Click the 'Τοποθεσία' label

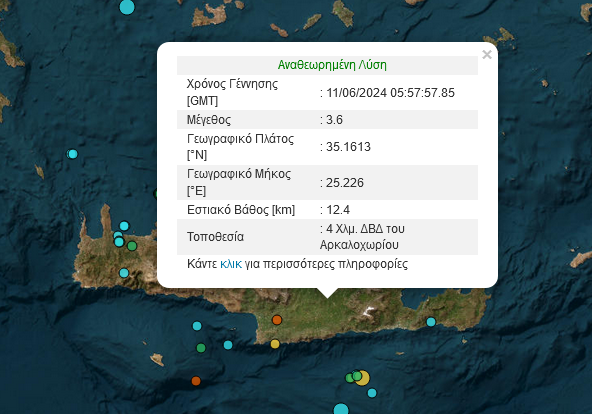[216, 237]
